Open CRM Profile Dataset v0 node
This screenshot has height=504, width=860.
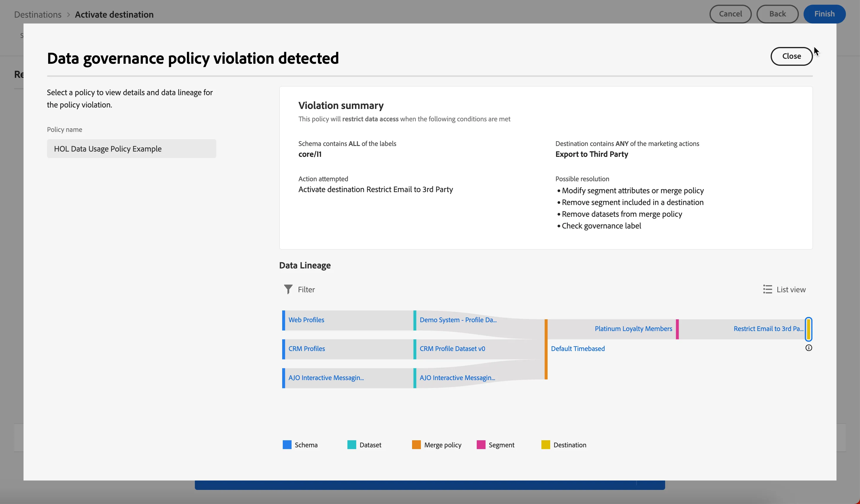click(452, 349)
